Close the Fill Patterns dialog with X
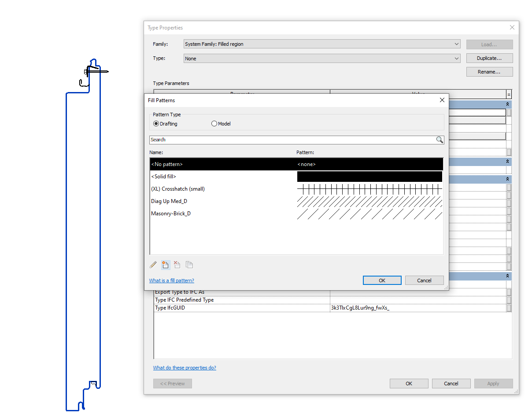This screenshot has height=417, width=532. [442, 100]
